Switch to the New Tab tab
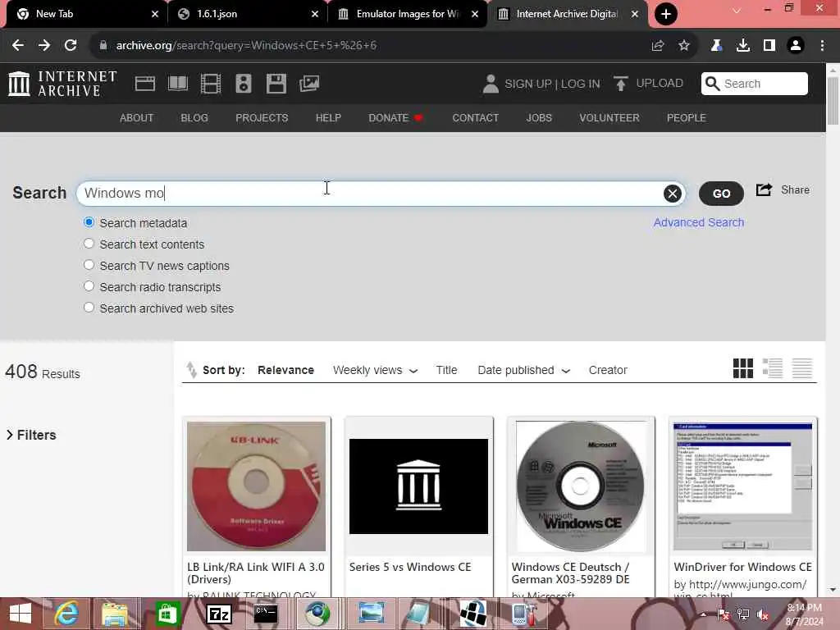Screen dimensions: 840x630 85,14
